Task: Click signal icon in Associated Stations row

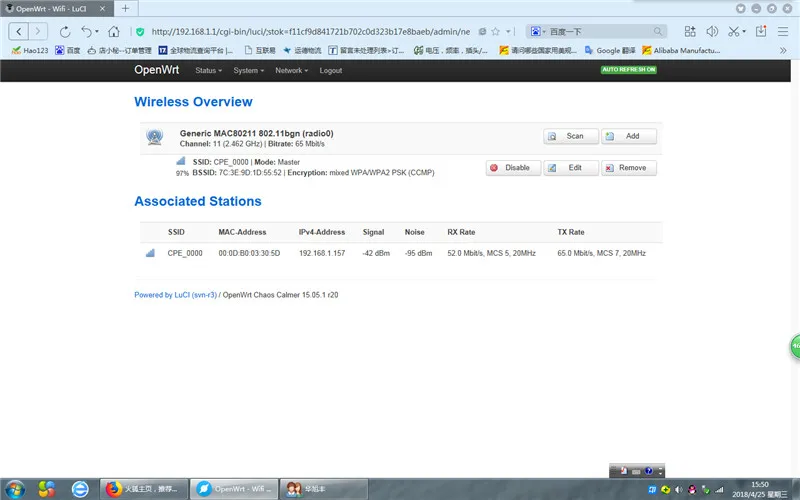Action: coord(150,253)
